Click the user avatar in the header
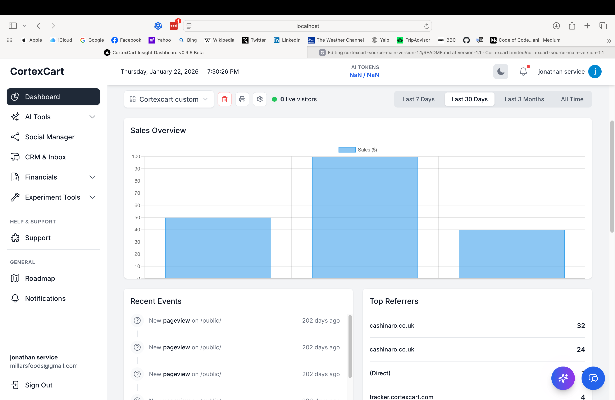The height and width of the screenshot is (400, 615). (x=595, y=71)
